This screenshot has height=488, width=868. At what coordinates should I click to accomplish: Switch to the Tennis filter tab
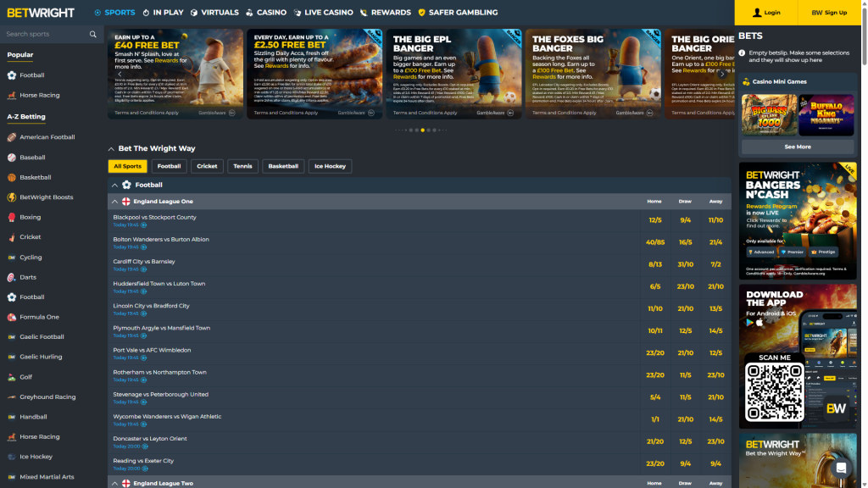point(242,166)
